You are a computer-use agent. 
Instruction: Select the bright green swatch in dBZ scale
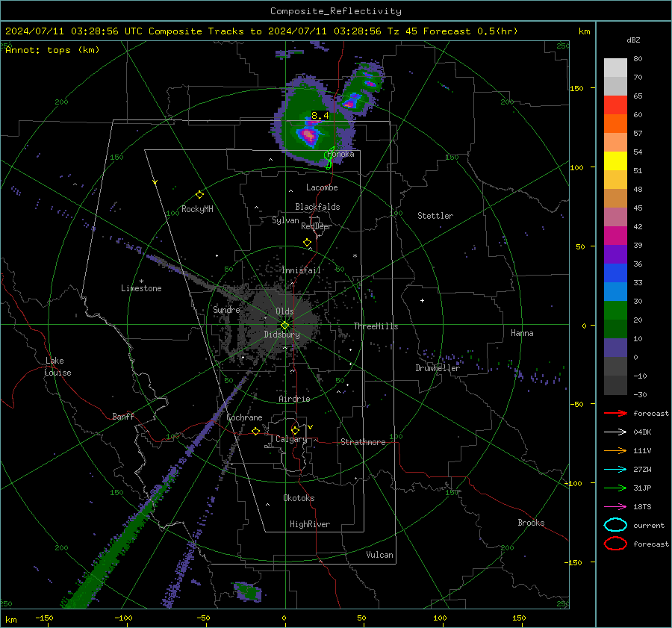(x=615, y=311)
